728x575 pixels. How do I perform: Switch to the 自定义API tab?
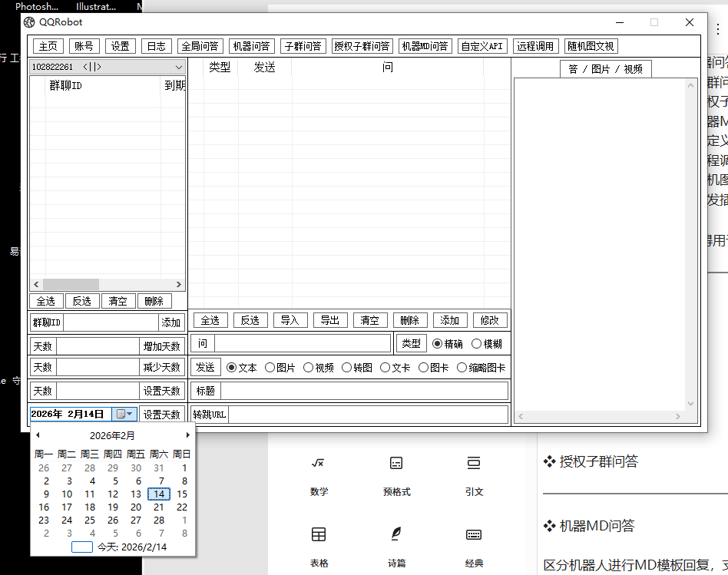click(481, 46)
